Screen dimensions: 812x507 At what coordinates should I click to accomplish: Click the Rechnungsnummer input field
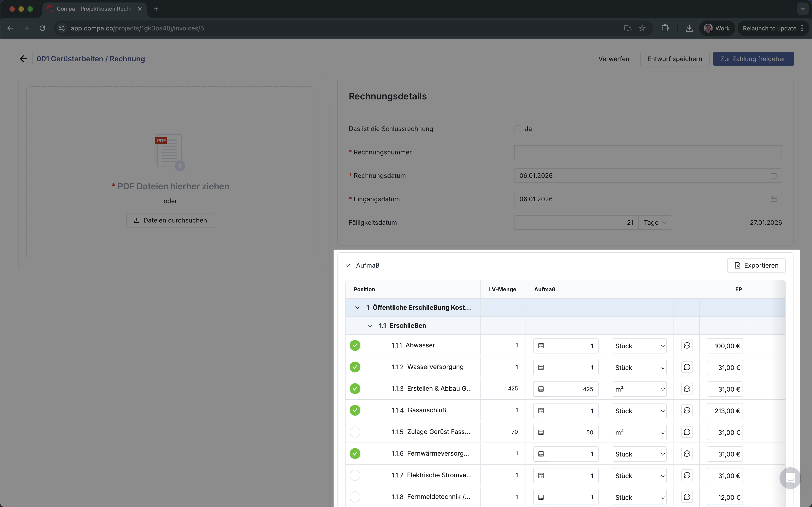tap(648, 152)
